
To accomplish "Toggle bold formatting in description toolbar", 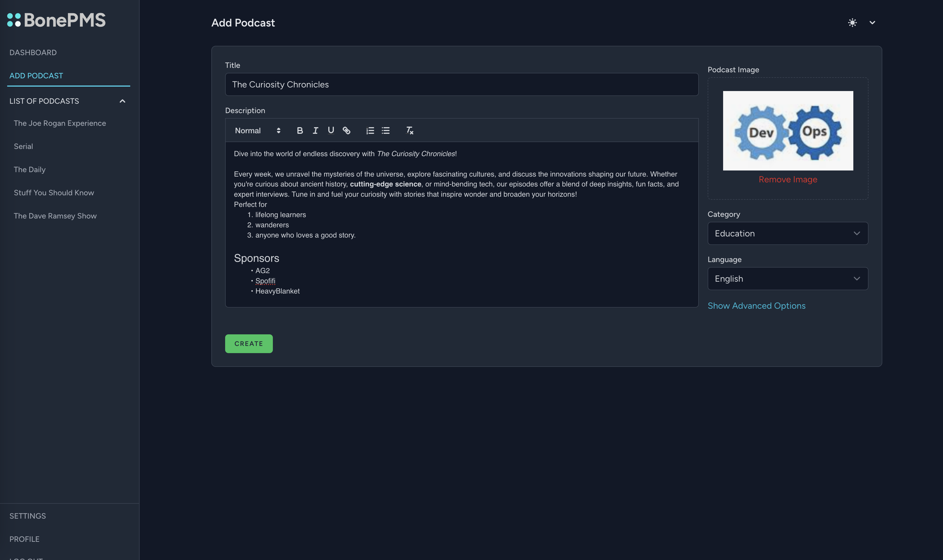I will click(300, 130).
